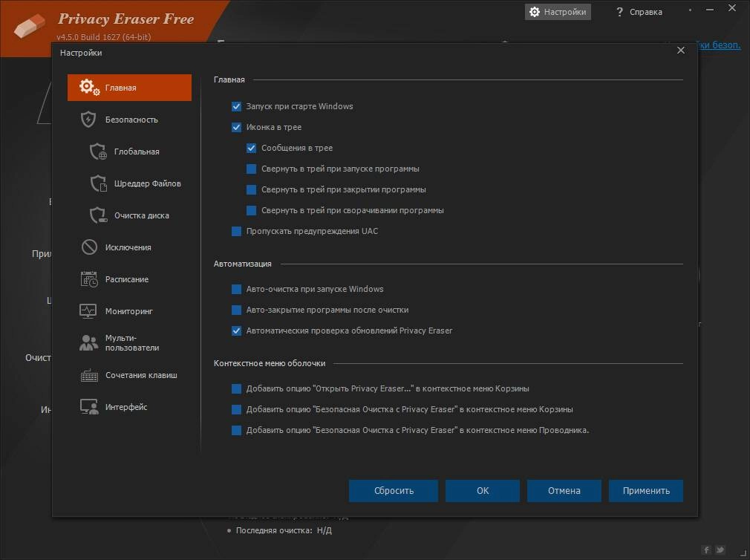This screenshot has width=750, height=560.
Task: Click the globe shield icon for Глобальная
Action: [x=98, y=152]
